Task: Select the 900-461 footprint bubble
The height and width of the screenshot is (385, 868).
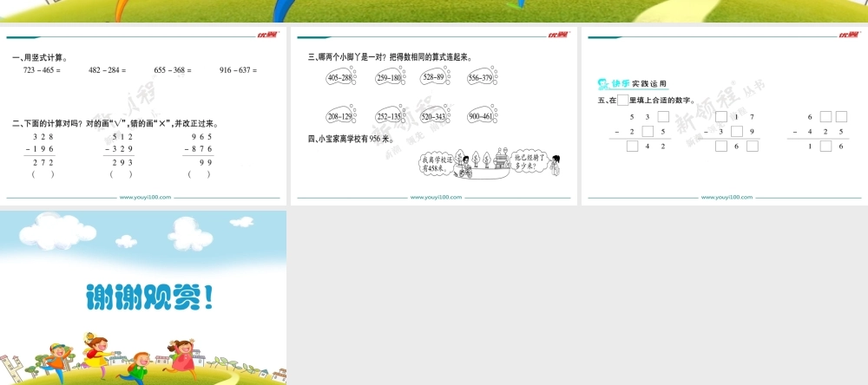Action: click(480, 116)
